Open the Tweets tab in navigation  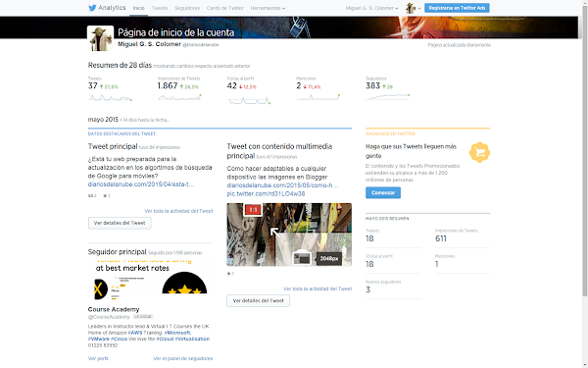click(160, 8)
